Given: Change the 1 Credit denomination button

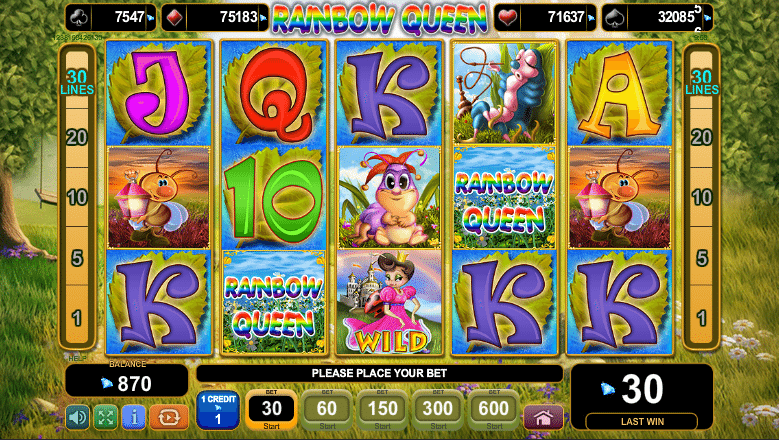Looking at the screenshot, I should (x=218, y=410).
